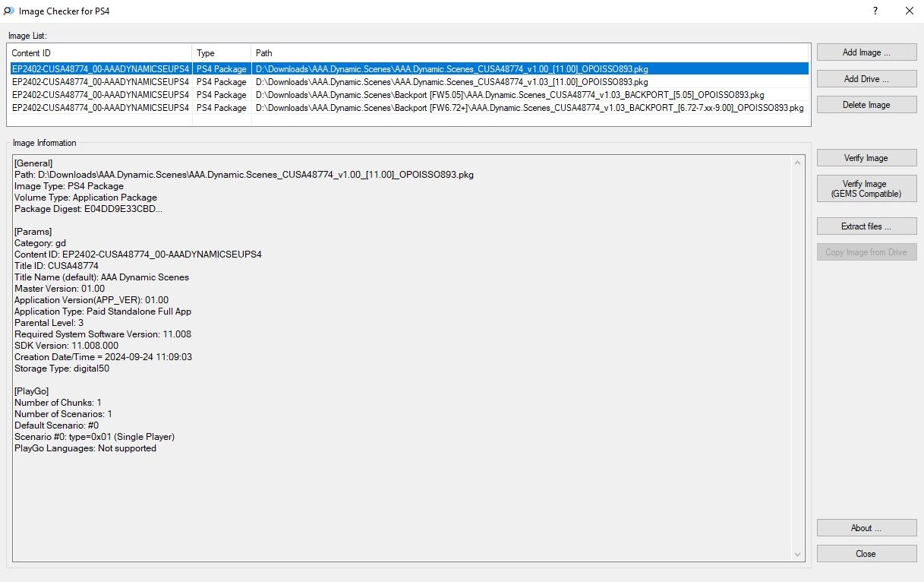The height and width of the screenshot is (582, 924).
Task: Click the Add Image button
Action: pos(866,52)
